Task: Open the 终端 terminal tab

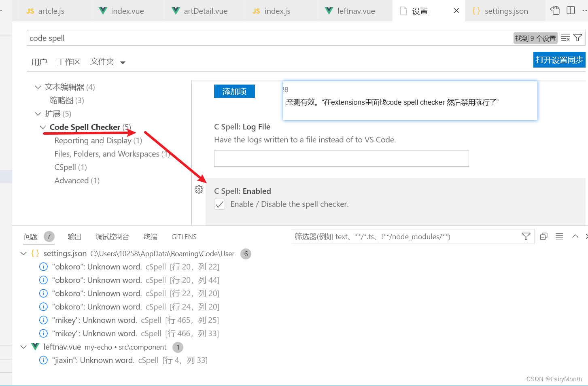Action: [x=150, y=237]
